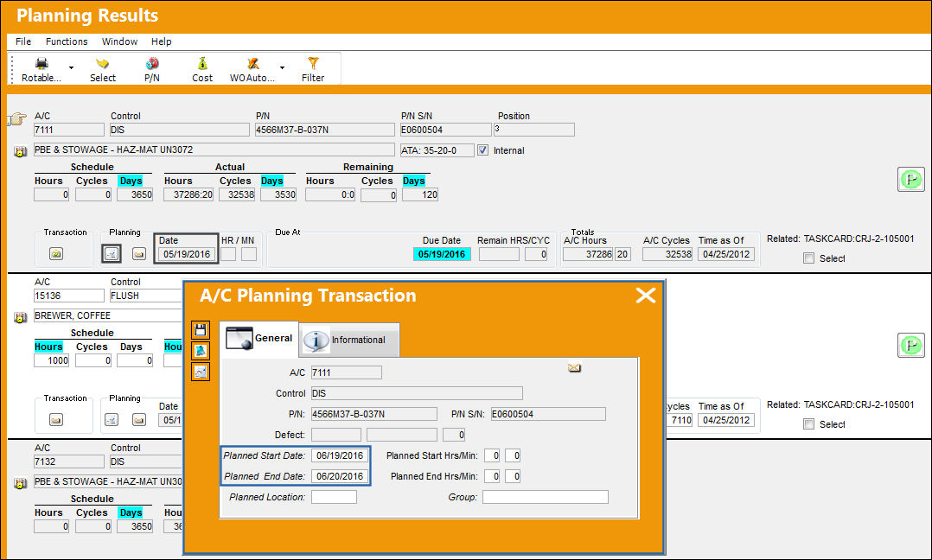Toggle the Internal checkbox

click(x=482, y=150)
